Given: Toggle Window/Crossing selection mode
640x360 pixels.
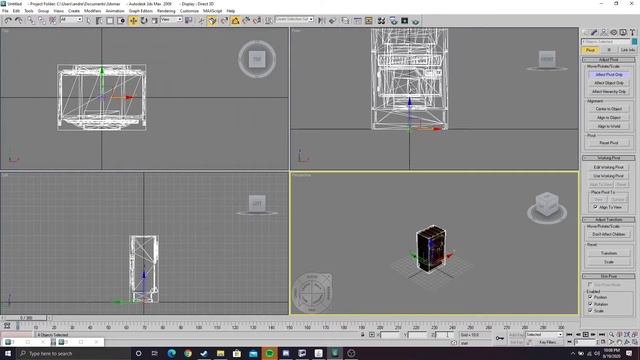Looking at the screenshot, I should pyautogui.click(x=121, y=20).
